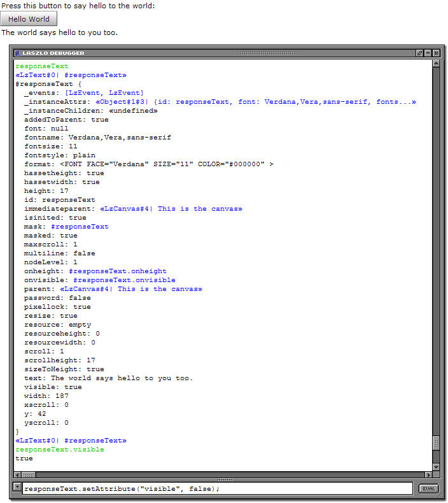This screenshot has height=503, width=448.
Task: Inspect the mask #responseText link
Action: click(80, 227)
